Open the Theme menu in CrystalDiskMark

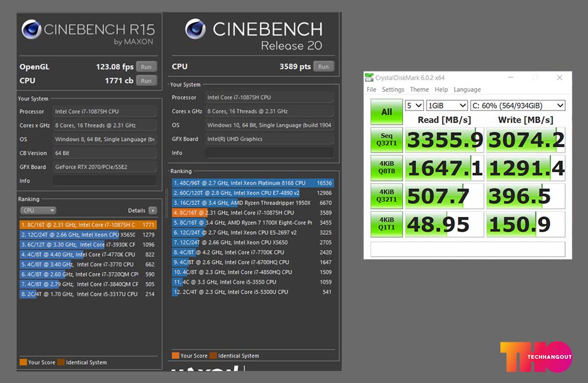[x=419, y=90]
